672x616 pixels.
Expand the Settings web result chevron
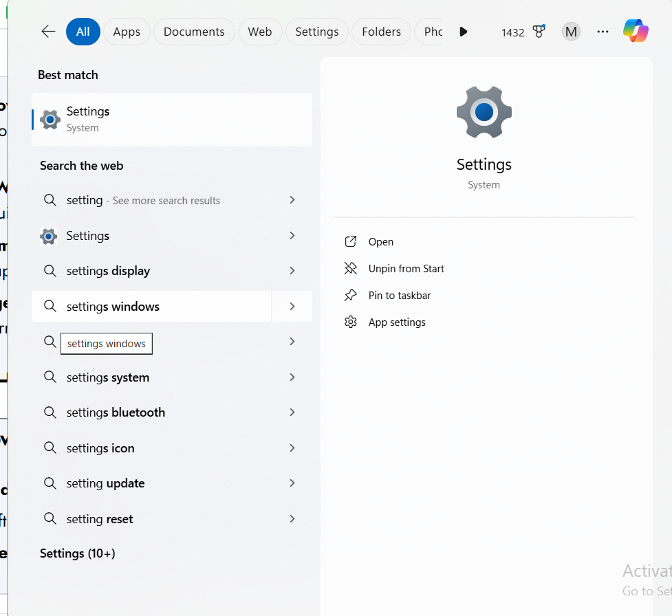click(x=292, y=236)
